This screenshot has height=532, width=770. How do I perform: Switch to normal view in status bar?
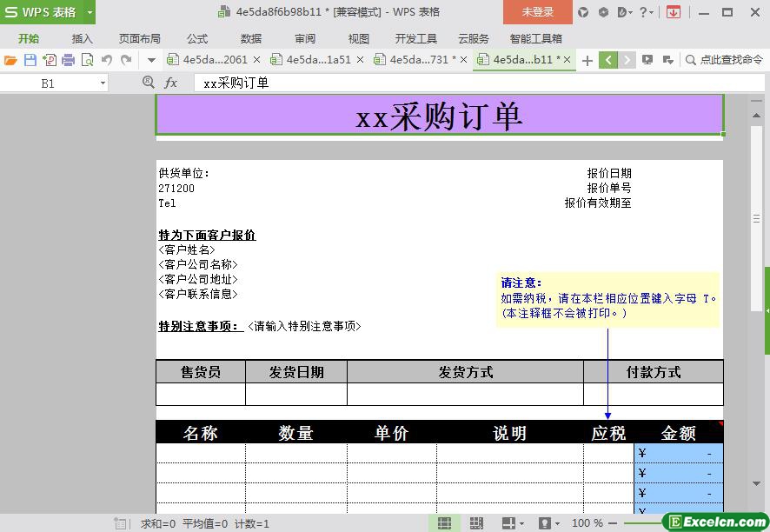444,523
